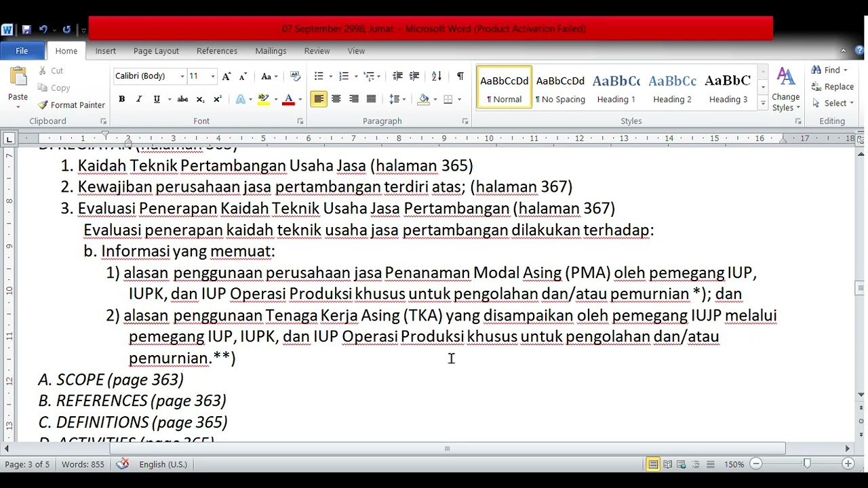This screenshot has height=488, width=868.
Task: Apply the No Spacing style
Action: [560, 87]
